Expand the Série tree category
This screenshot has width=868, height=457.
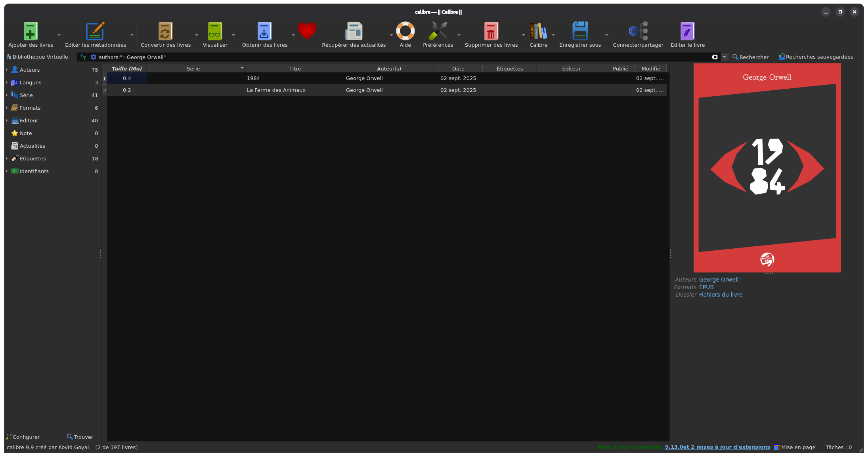[x=7, y=95]
